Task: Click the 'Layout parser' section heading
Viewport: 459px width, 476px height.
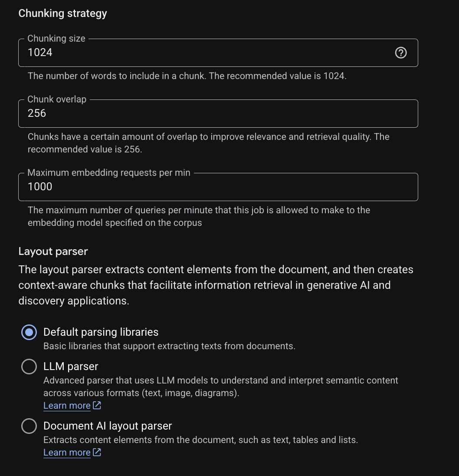Action: [x=53, y=251]
